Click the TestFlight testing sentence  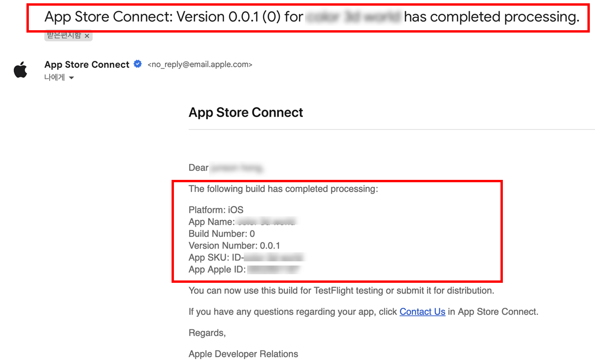click(341, 290)
